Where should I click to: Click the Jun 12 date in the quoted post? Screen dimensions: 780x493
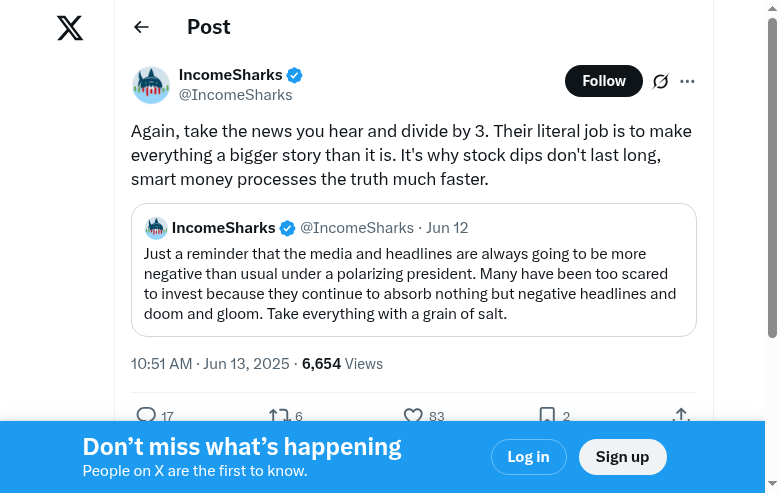pyautogui.click(x=447, y=228)
